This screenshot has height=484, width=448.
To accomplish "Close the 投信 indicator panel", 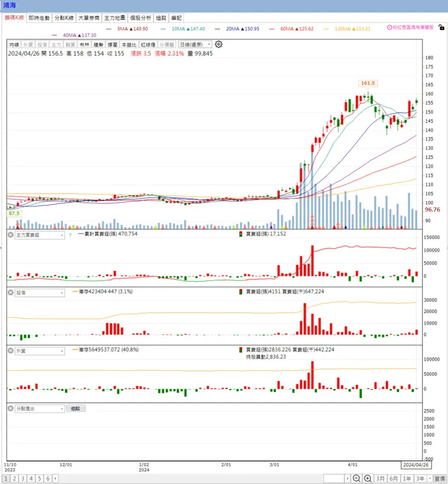I will click(x=10, y=292).
